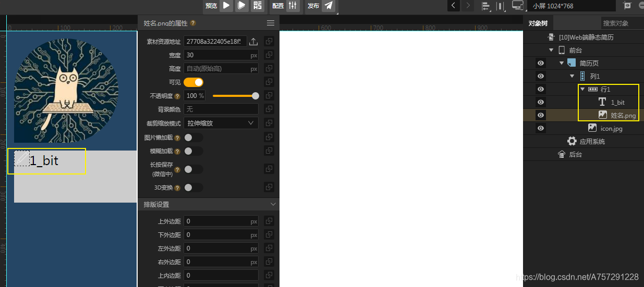Click the cat circuit image on canvas
This screenshot has height=287, width=644.
pos(66,90)
